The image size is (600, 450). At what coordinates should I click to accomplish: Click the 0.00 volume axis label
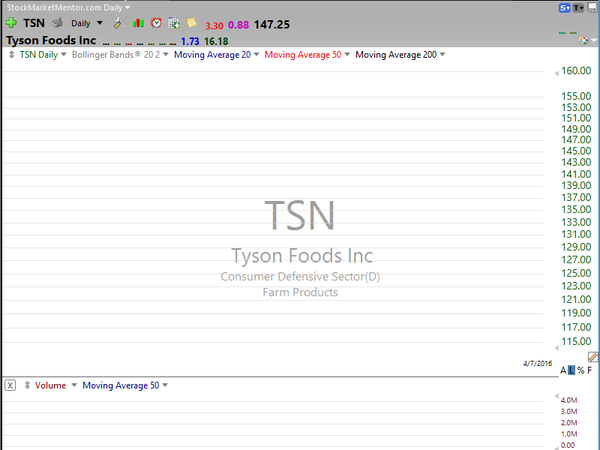click(x=568, y=445)
